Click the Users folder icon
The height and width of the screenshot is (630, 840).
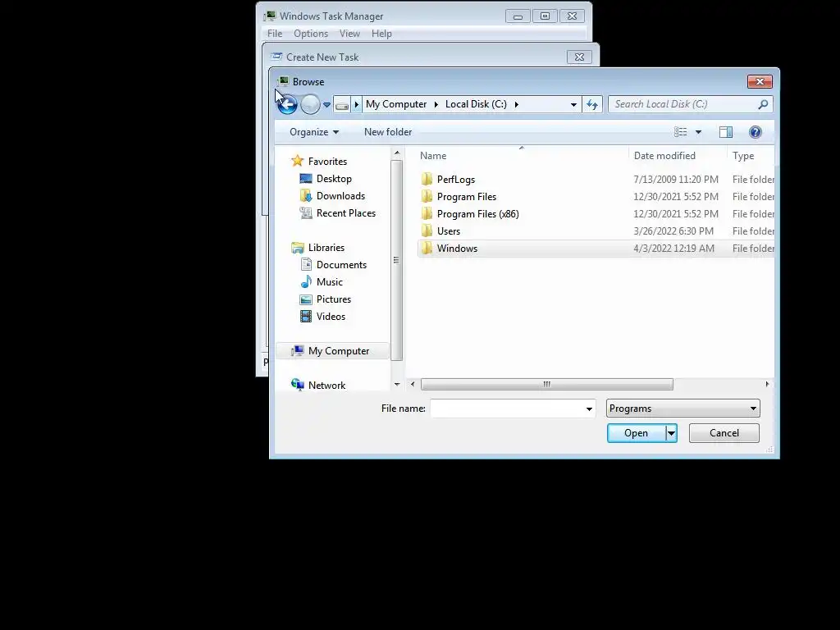(427, 231)
